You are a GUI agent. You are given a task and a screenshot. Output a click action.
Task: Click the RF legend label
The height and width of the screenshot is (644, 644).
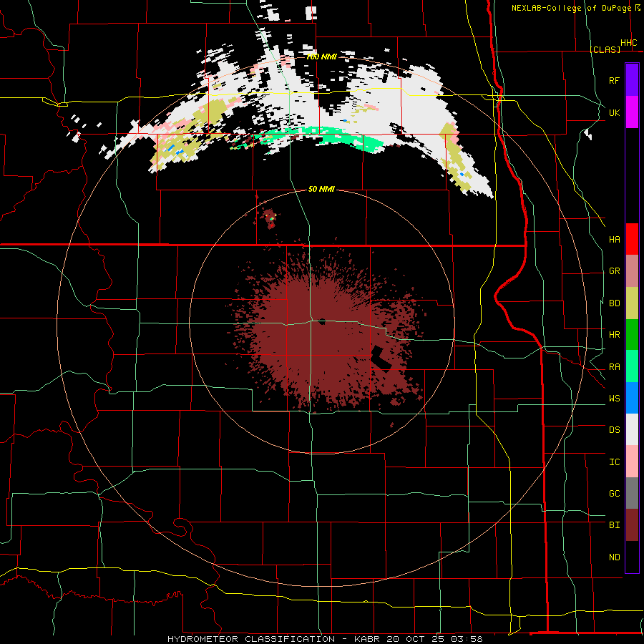coord(615,80)
